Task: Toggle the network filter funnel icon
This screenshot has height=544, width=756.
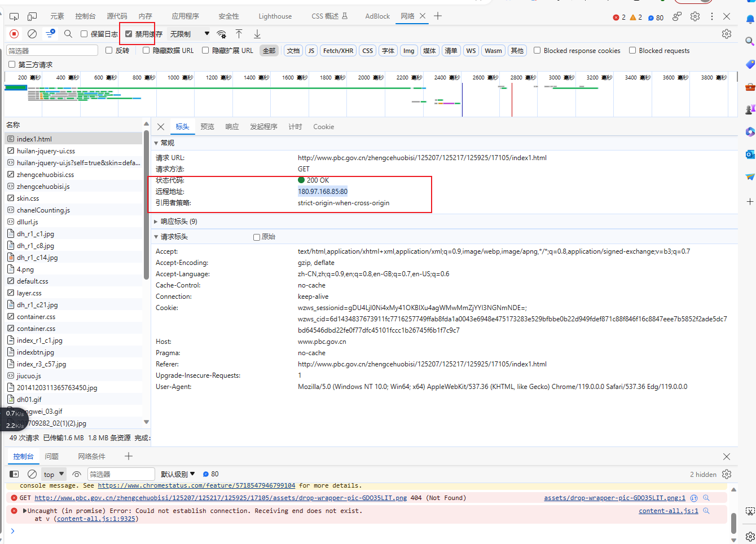Action: pyautogui.click(x=50, y=34)
